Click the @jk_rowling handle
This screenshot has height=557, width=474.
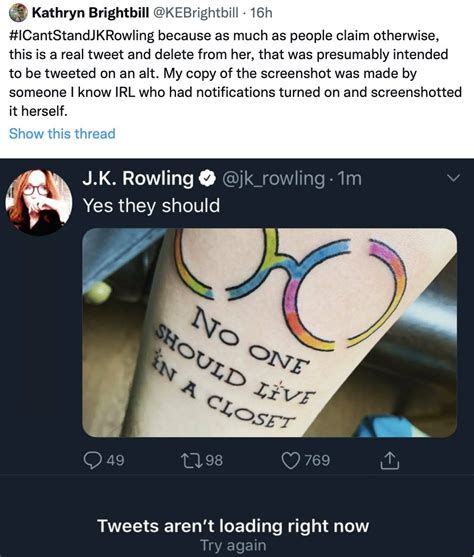(273, 178)
